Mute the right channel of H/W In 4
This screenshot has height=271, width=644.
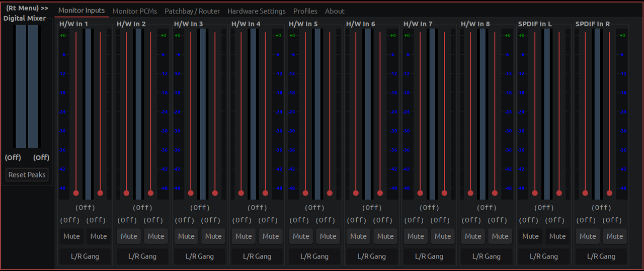coord(271,236)
